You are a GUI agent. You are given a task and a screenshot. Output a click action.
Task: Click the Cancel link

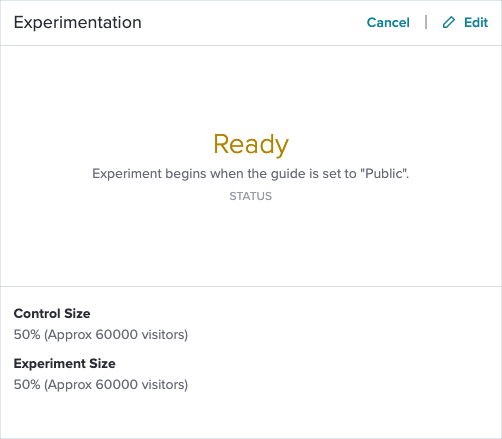(388, 23)
